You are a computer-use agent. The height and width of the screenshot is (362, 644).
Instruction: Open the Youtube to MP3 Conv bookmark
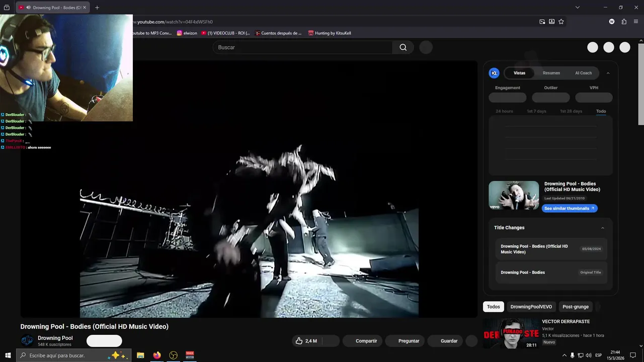click(x=151, y=33)
